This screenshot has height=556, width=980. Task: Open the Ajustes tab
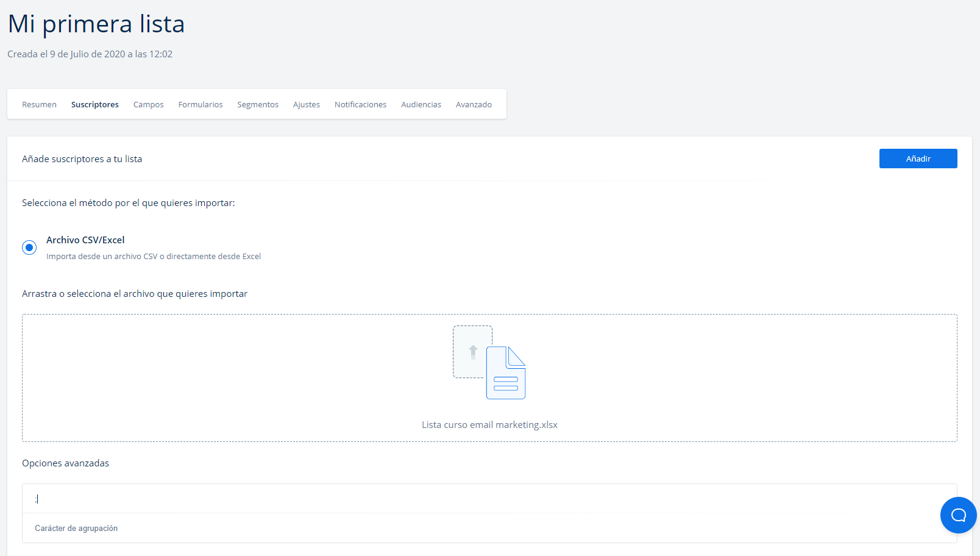307,104
